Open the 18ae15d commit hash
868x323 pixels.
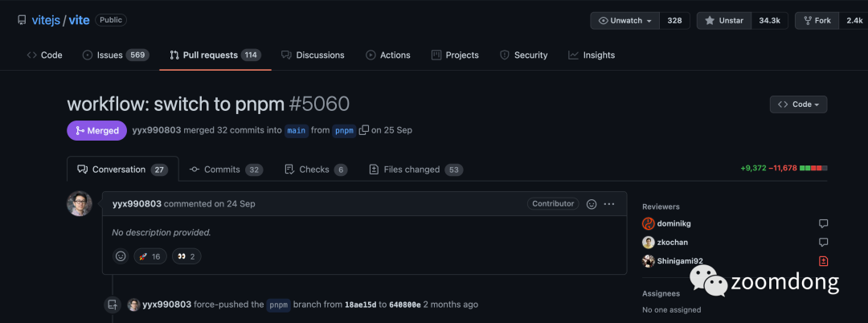pyautogui.click(x=360, y=305)
